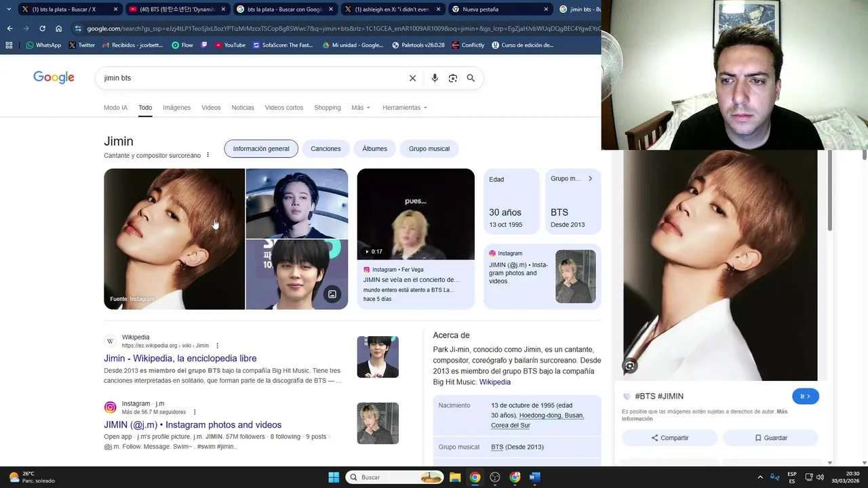Switch to the Modo IA tab
868x488 pixels.
point(115,108)
